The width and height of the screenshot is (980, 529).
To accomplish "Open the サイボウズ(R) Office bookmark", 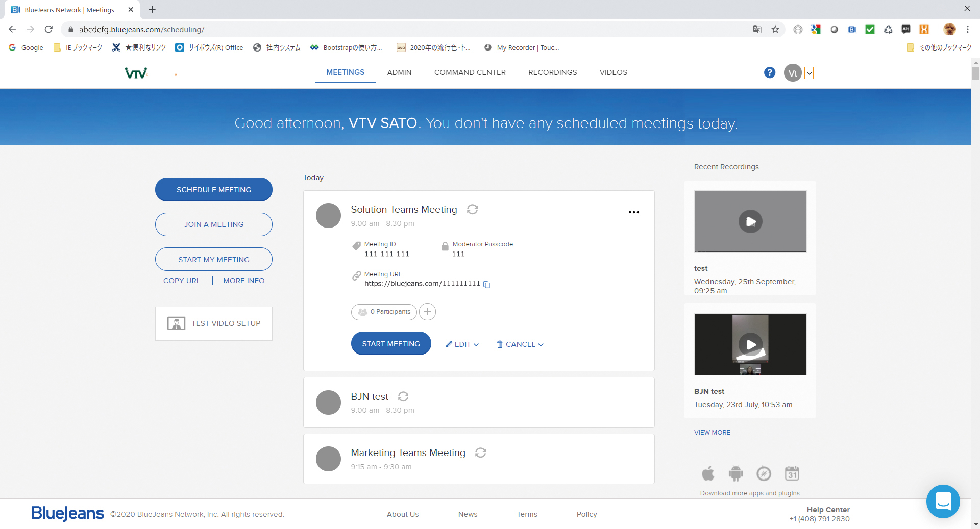I will [x=209, y=47].
